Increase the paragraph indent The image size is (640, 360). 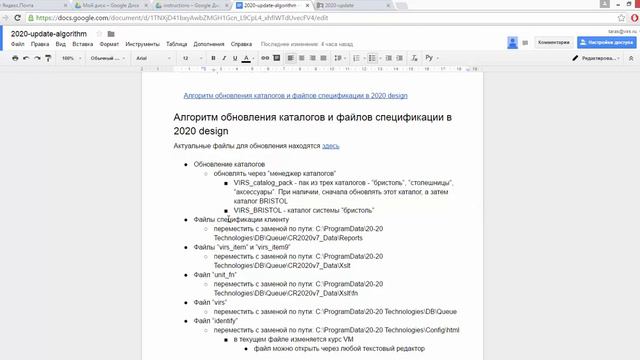[x=400, y=58]
